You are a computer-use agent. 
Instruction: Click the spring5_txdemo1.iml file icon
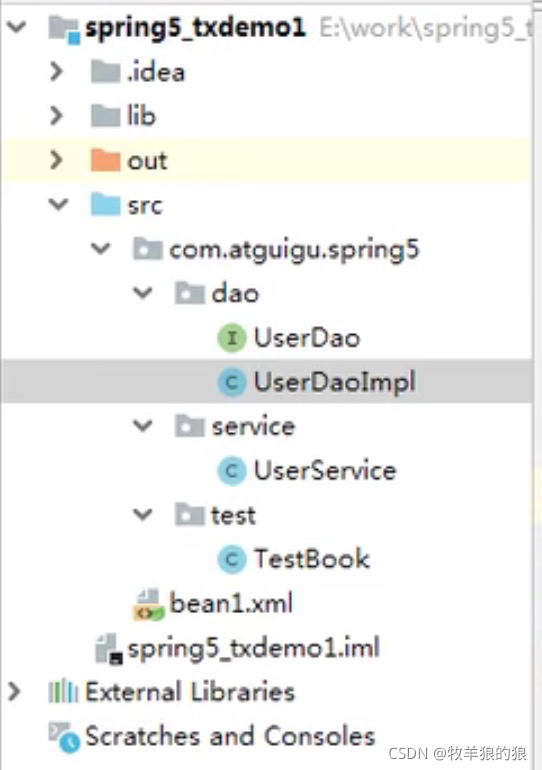[x=109, y=649]
